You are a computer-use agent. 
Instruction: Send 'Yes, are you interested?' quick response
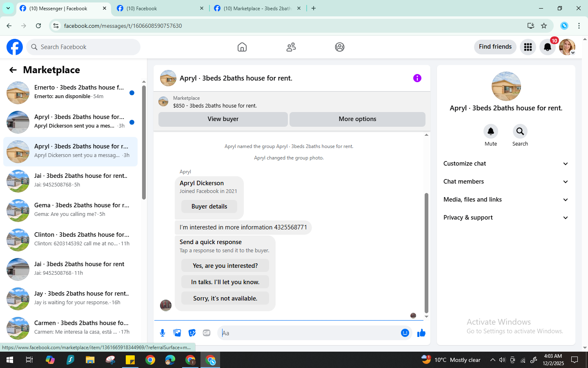click(x=225, y=266)
